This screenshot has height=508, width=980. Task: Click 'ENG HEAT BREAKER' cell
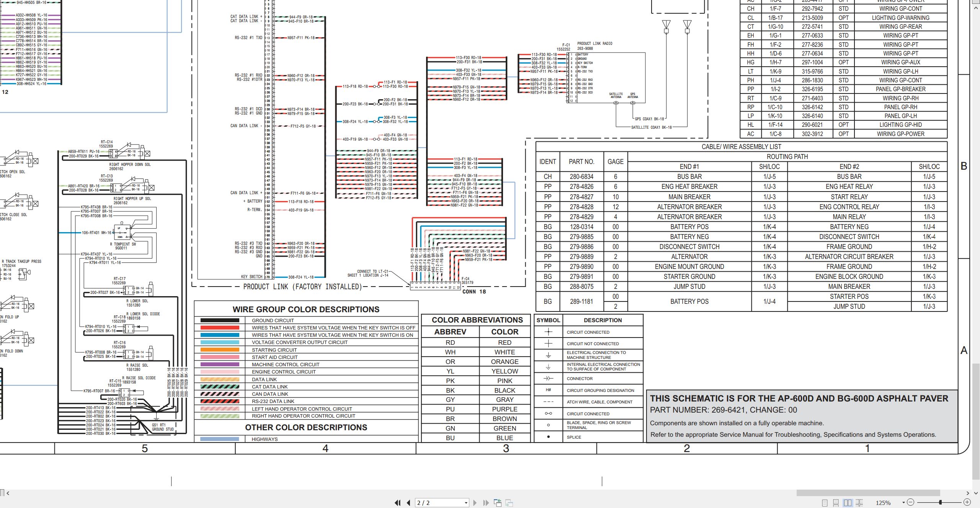(689, 187)
